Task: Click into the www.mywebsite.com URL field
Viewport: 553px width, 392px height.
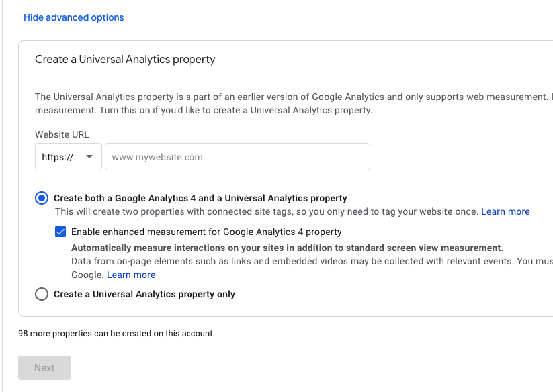Action: click(x=237, y=157)
